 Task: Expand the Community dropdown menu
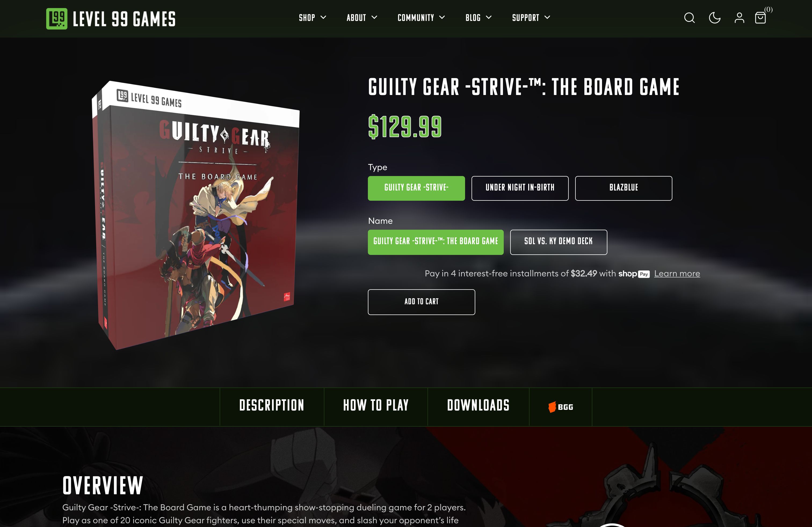point(421,18)
